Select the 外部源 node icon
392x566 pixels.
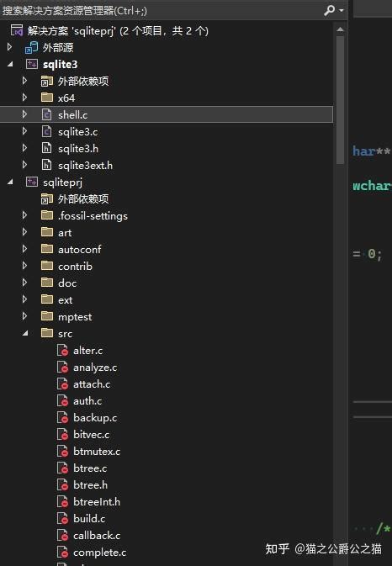(31, 47)
